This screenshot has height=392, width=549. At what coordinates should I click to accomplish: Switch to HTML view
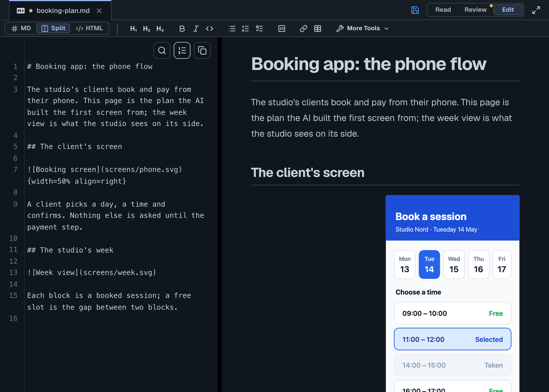89,28
